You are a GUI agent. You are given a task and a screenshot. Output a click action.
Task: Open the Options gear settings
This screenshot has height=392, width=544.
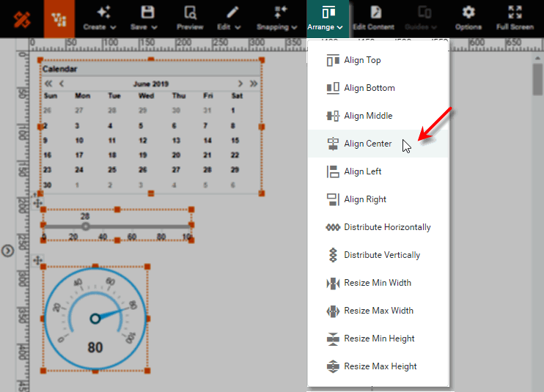coord(468,18)
